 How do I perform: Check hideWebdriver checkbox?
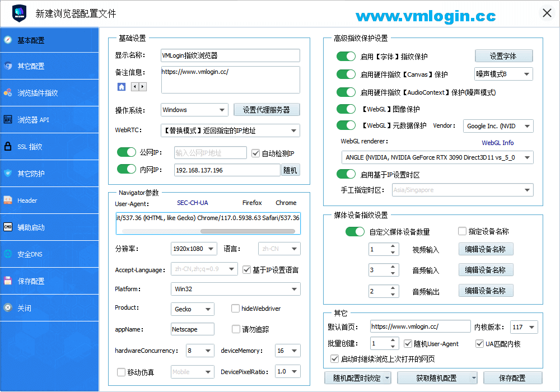235,308
